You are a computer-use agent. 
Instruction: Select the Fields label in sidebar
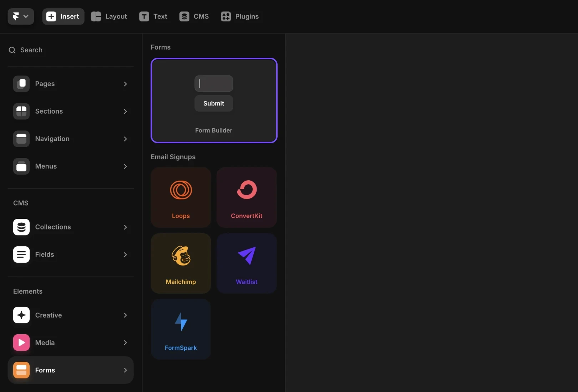coord(45,254)
